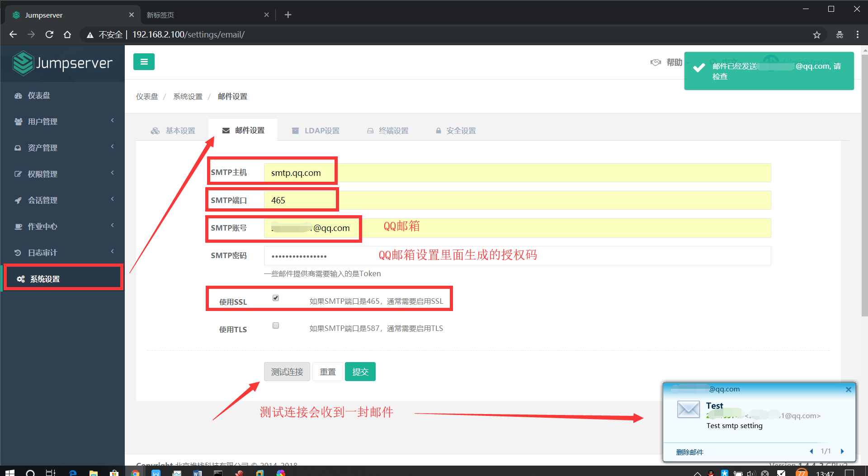Open the Action Center notification icon
The width and height of the screenshot is (868, 476).
[x=849, y=473]
